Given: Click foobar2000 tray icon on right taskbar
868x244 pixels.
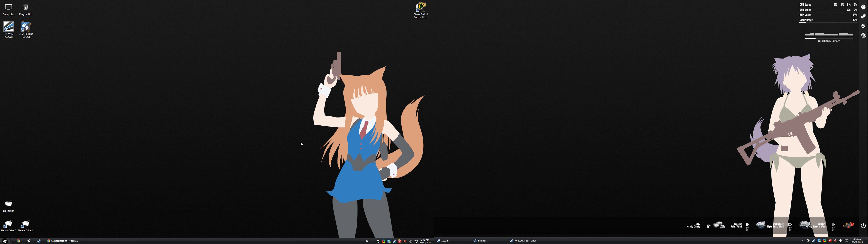Looking at the screenshot, I should click(x=808, y=241).
